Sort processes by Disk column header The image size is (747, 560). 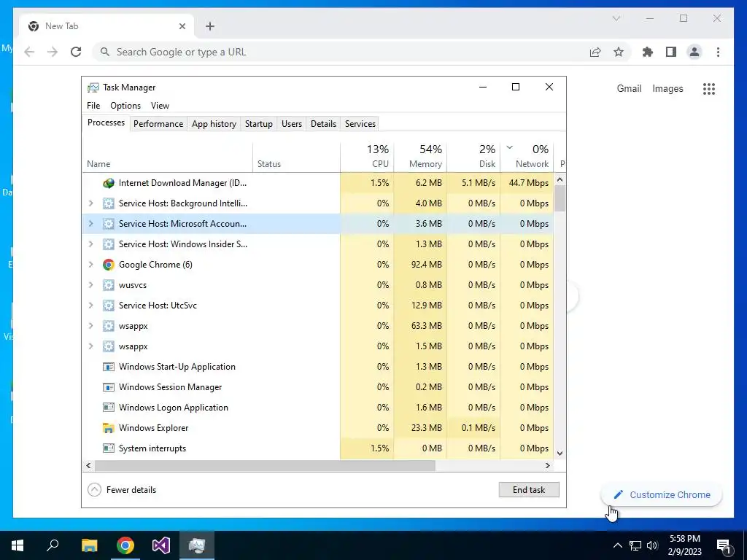[474, 157]
